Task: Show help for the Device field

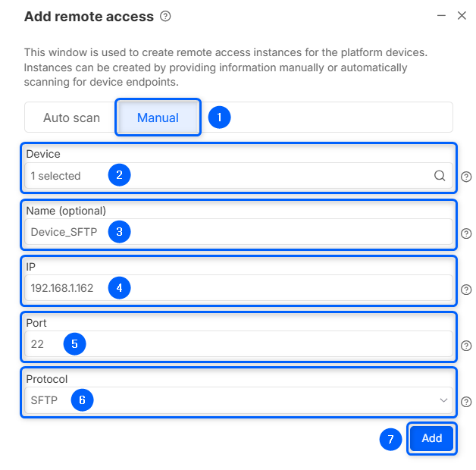Action: pyautogui.click(x=466, y=177)
